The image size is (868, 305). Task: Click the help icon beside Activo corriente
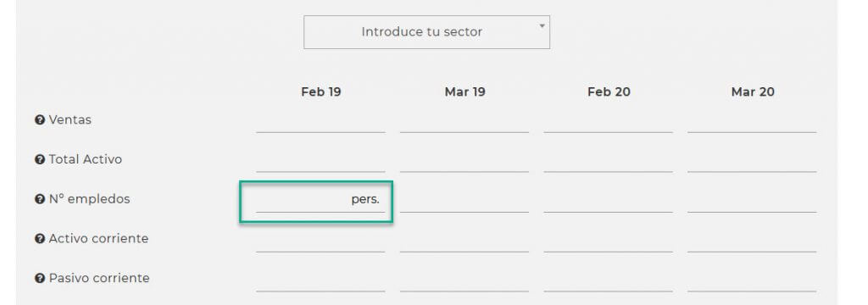[39, 239]
